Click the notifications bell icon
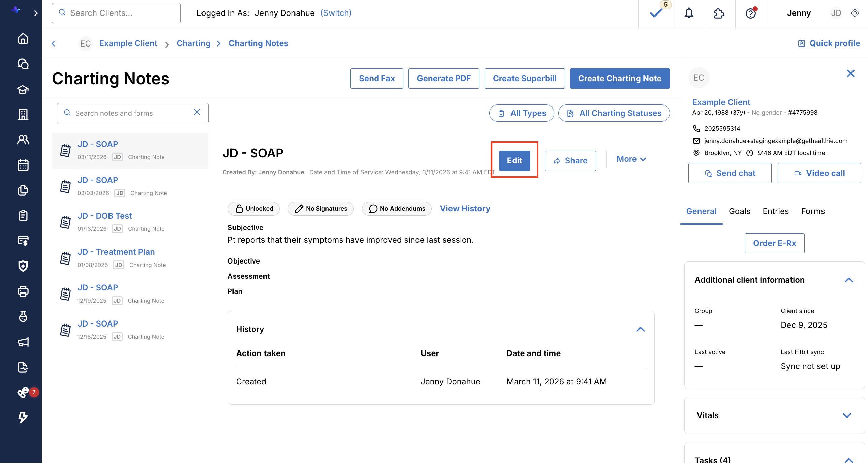Screen dimensions: 868x463 point(689,13)
